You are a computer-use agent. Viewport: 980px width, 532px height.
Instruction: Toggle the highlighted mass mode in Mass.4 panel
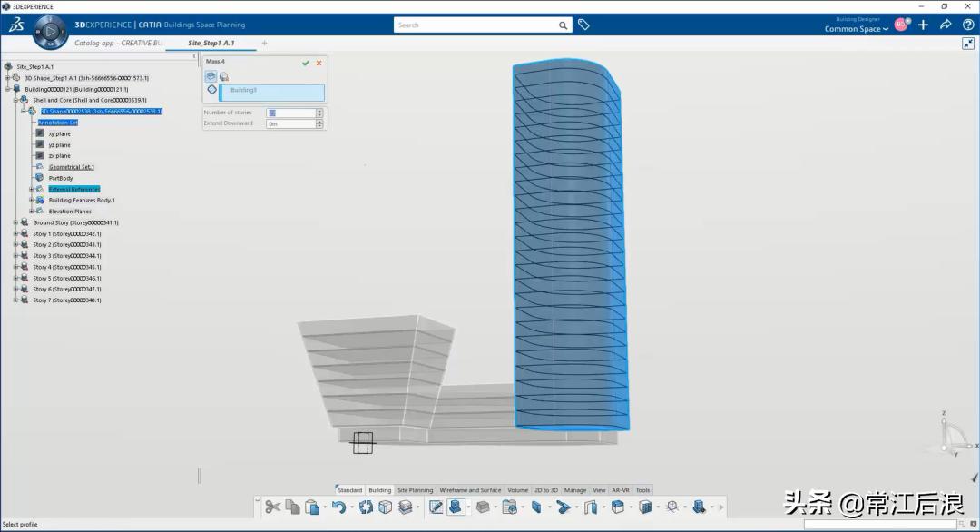click(x=212, y=75)
